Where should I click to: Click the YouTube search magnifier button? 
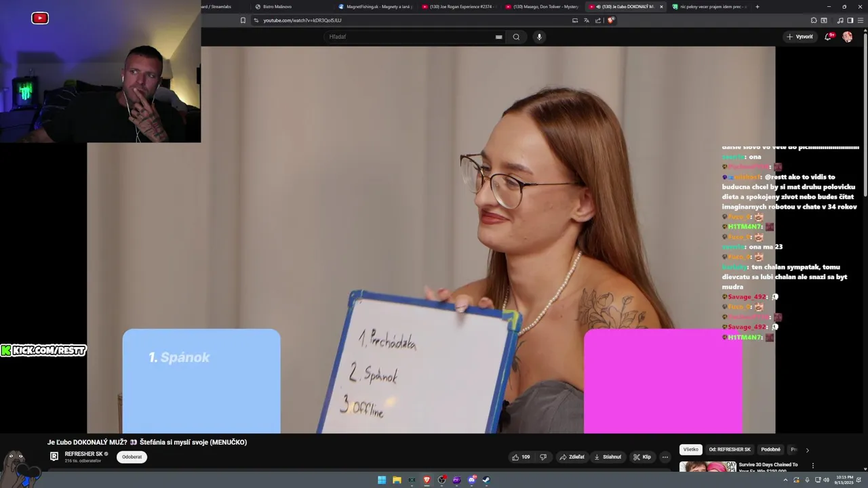(516, 37)
